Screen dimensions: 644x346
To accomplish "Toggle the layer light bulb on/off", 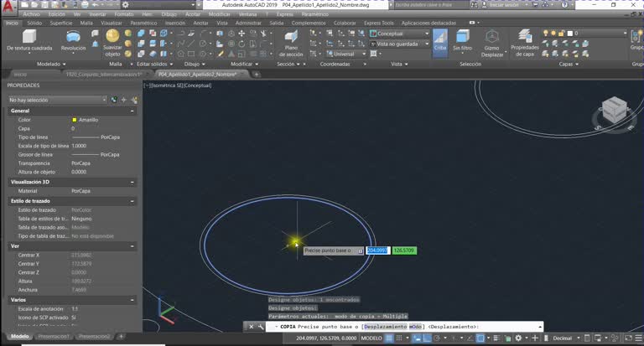I will click(x=545, y=34).
